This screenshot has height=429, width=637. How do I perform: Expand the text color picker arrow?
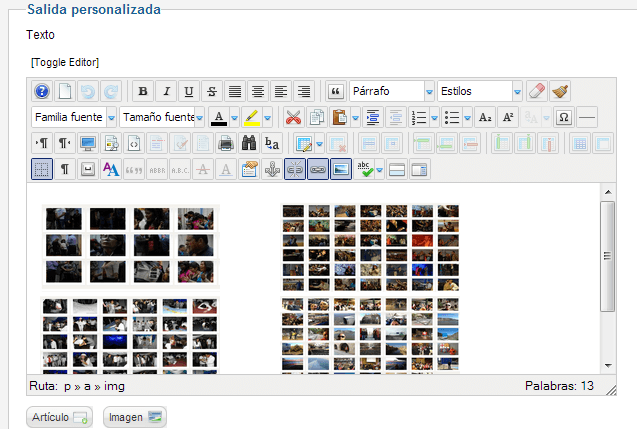234,117
